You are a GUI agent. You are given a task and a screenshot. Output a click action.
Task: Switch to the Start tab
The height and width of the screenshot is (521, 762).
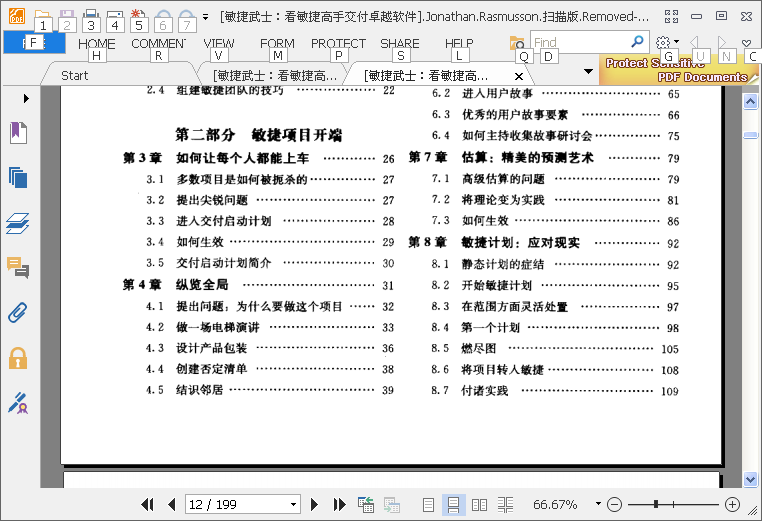coord(75,75)
